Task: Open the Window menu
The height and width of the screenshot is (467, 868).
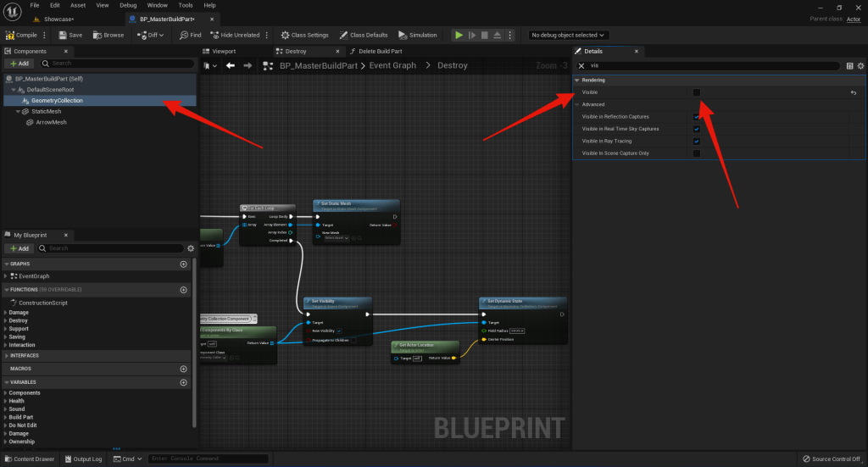Action: (157, 5)
